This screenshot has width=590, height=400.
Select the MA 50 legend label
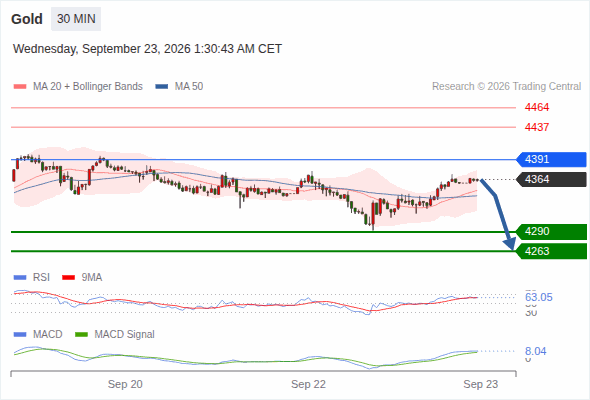coord(189,87)
